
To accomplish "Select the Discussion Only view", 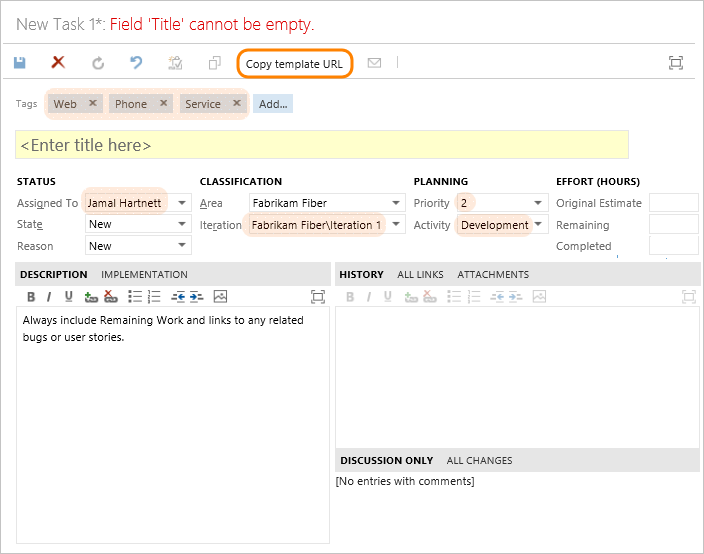I will click(x=387, y=460).
